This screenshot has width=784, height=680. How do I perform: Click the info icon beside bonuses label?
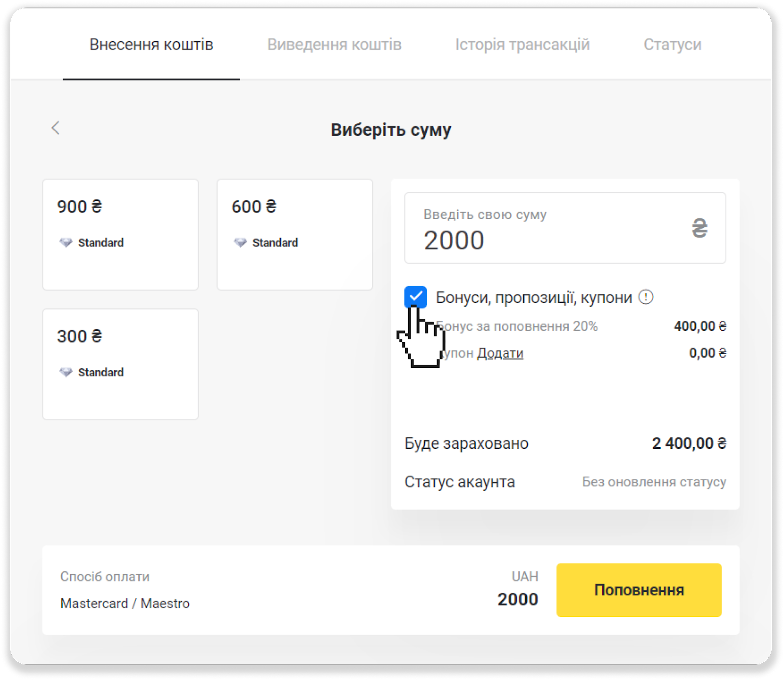tap(646, 297)
